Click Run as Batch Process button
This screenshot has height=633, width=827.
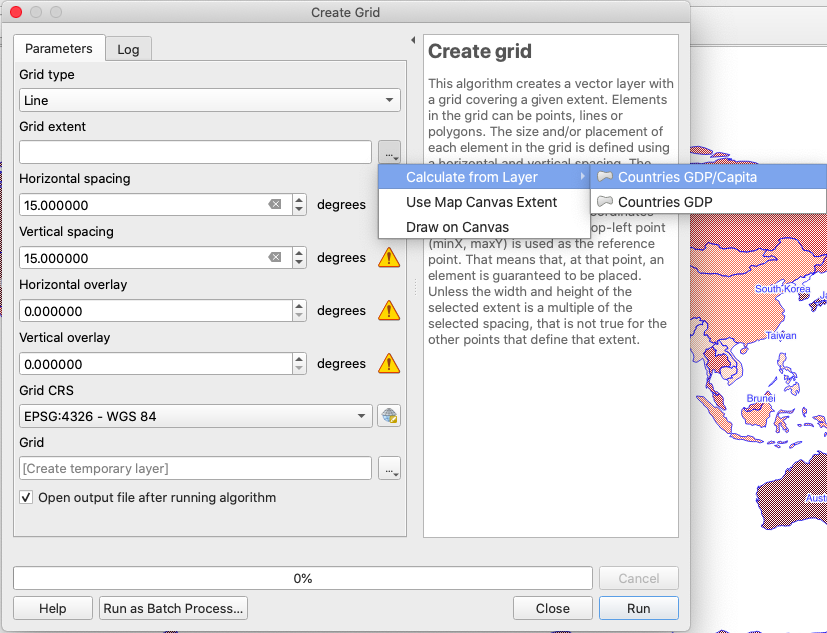173,608
